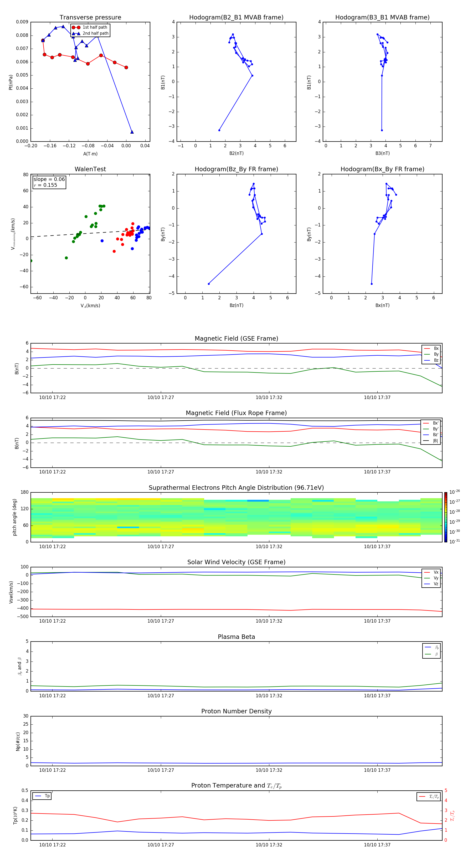Click the lowest point in B2_B1 hodogram
This screenshot has width=473, height=868.
tap(219, 130)
